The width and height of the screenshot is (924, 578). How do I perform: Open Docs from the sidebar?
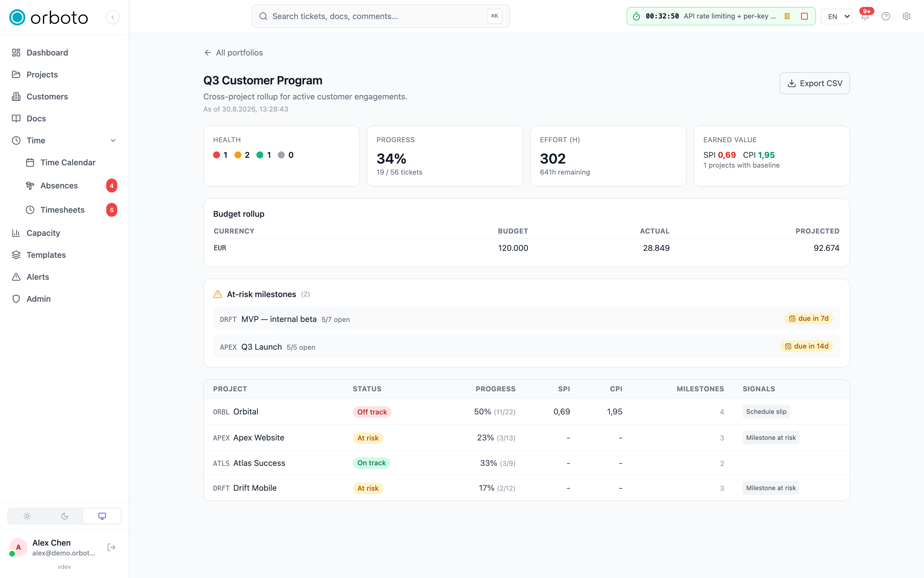coord(64,118)
